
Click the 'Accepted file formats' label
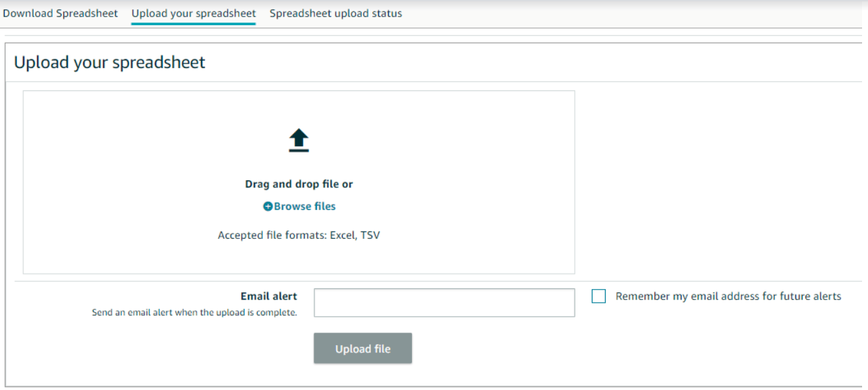tap(272, 235)
